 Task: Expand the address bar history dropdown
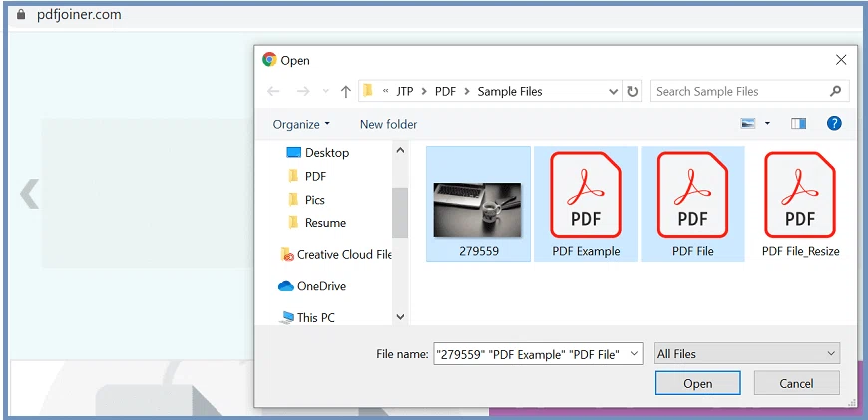coord(613,92)
